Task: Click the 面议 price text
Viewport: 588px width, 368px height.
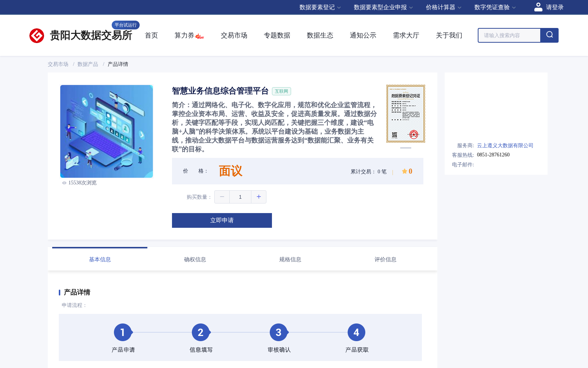Action: (x=231, y=171)
